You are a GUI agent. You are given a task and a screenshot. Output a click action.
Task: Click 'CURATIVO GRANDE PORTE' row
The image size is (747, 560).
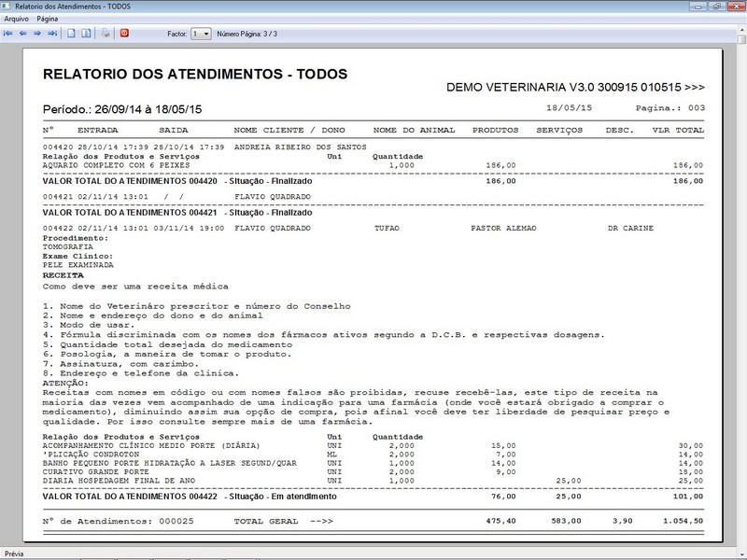373,471
